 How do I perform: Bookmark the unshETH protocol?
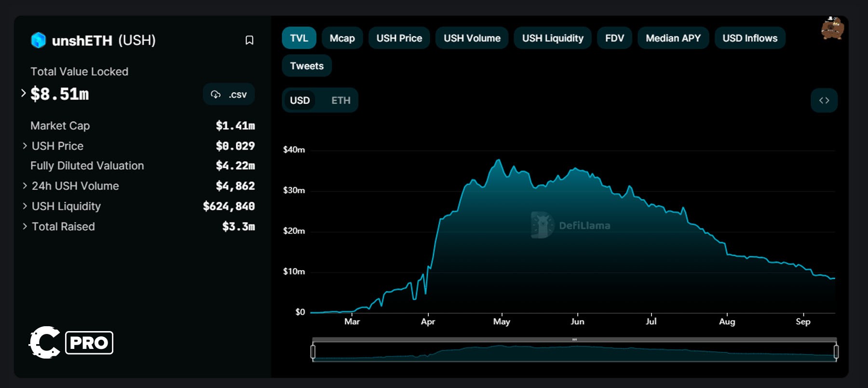(249, 40)
